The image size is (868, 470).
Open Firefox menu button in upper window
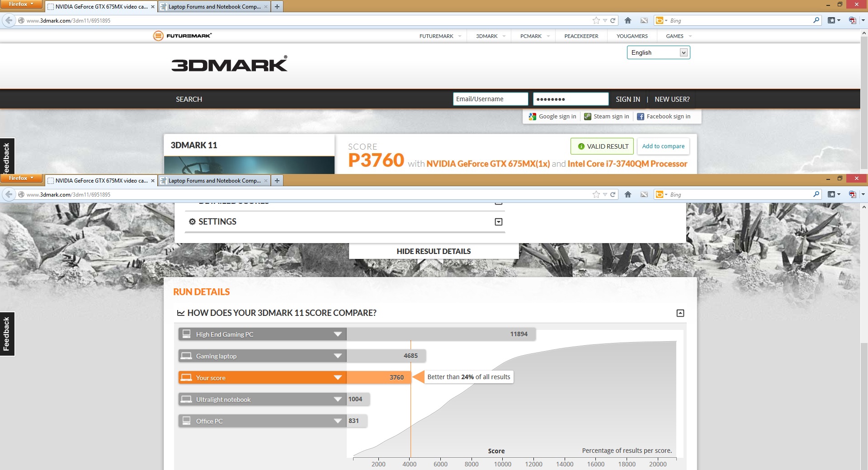[x=21, y=4]
